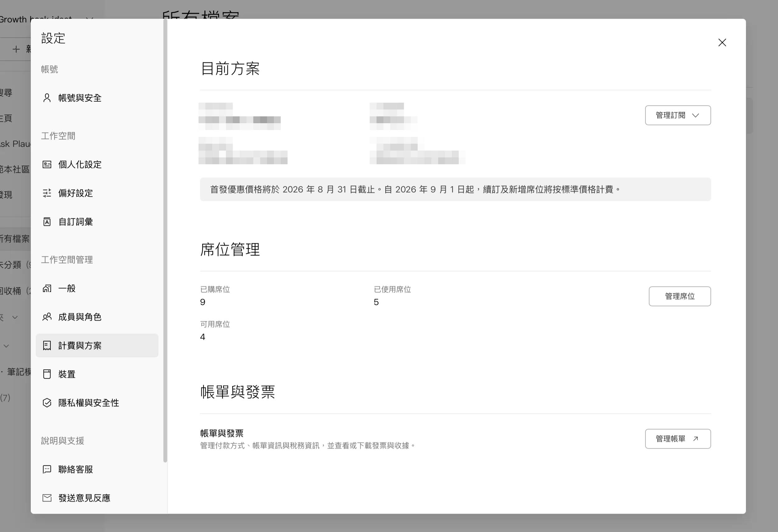Close the settings dialog with the X
This screenshot has width=778, height=532.
click(x=722, y=43)
